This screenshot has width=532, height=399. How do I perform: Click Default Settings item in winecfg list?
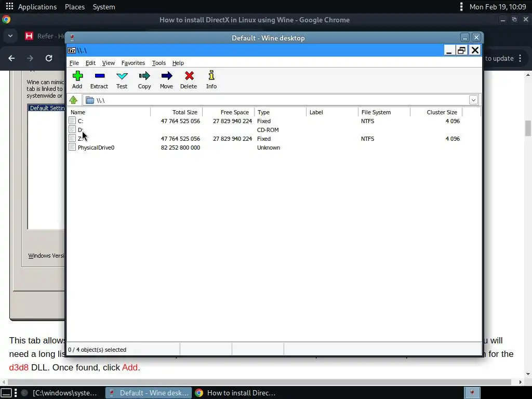[46, 108]
